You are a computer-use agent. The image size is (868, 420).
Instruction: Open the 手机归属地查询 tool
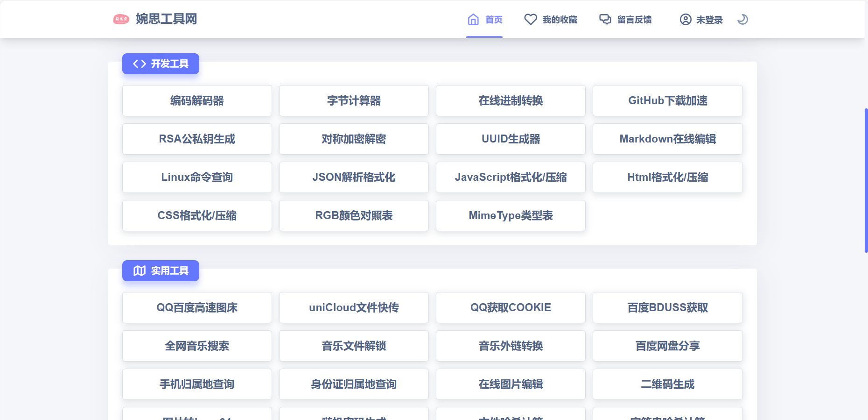pos(197,384)
